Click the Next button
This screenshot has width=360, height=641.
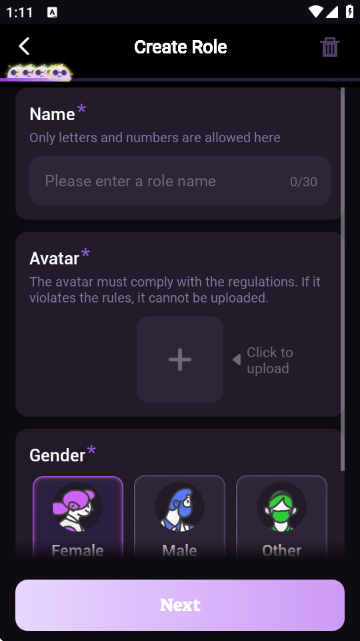pyautogui.click(x=180, y=605)
